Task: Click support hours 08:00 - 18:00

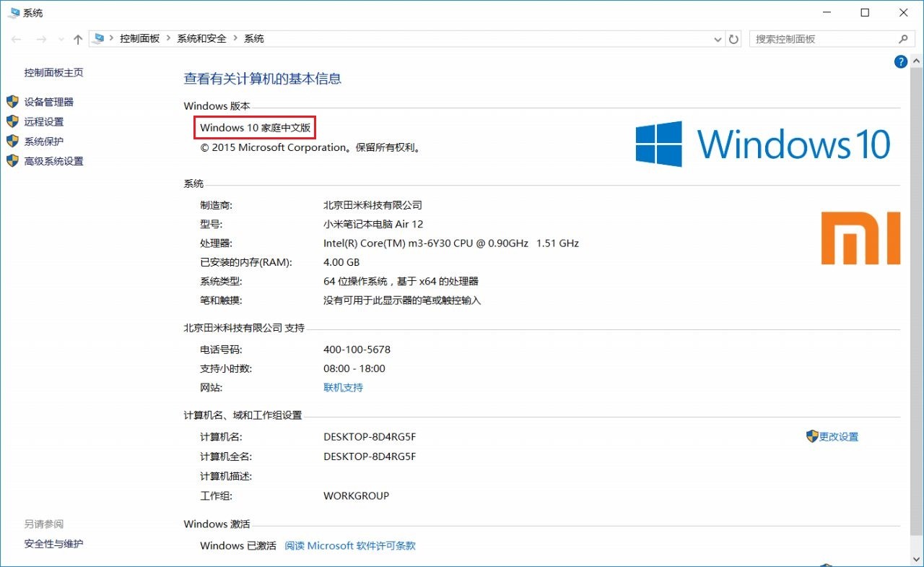Action: [354, 368]
